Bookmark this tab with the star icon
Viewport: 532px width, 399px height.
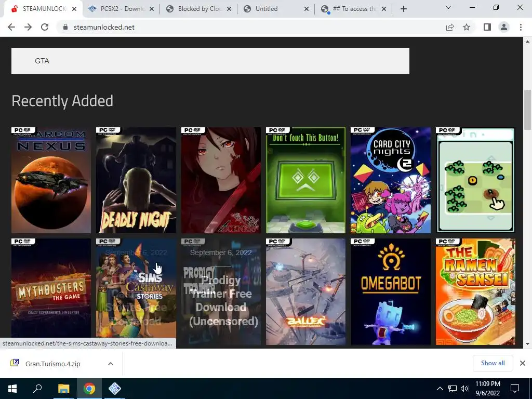[467, 27]
